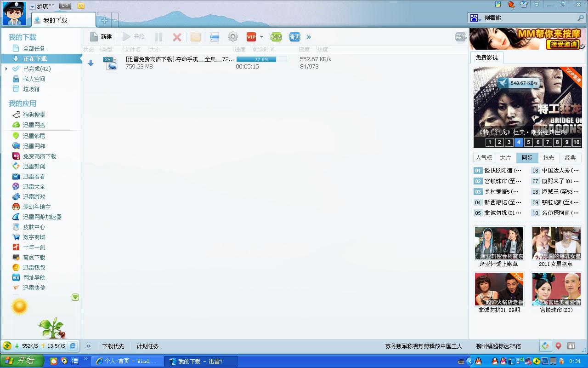Image resolution: width=588 pixels, height=368 pixels.
Task: Open the dropdown arrow beside user name 雅琪
Action: click(32, 6)
